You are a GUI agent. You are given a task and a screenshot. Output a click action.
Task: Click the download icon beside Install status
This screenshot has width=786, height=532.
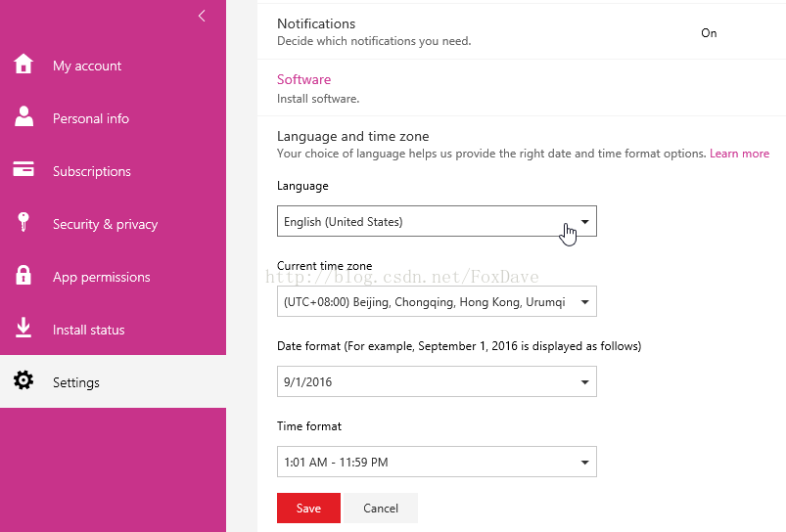pyautogui.click(x=23, y=328)
